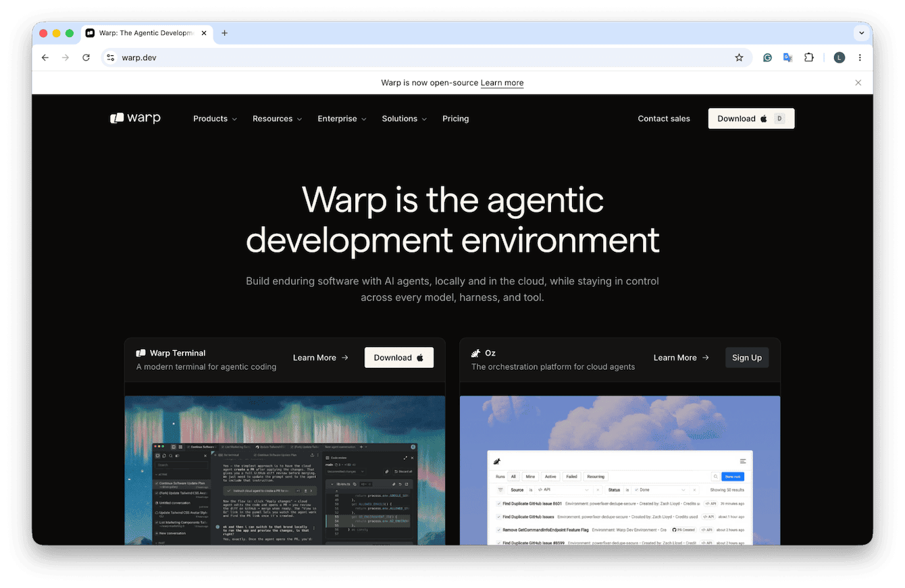Reload the warp.dev page
Screen dimensions: 905x588
pos(86,57)
